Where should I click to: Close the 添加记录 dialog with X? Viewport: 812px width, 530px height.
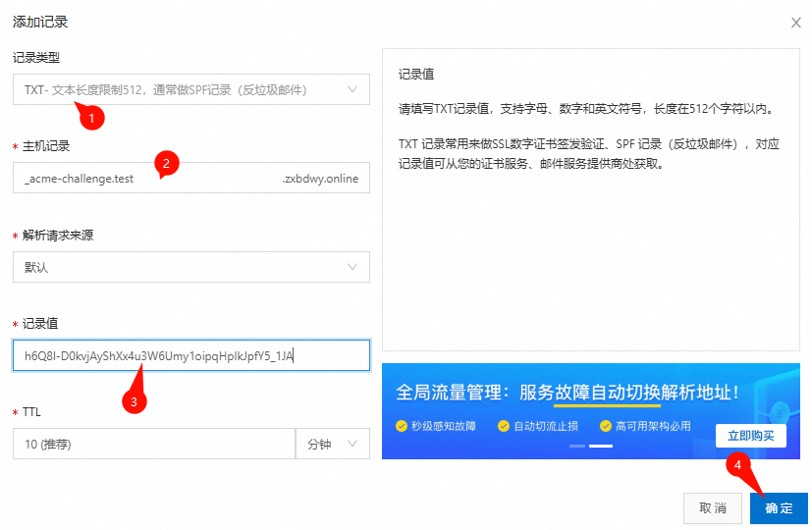point(795,22)
